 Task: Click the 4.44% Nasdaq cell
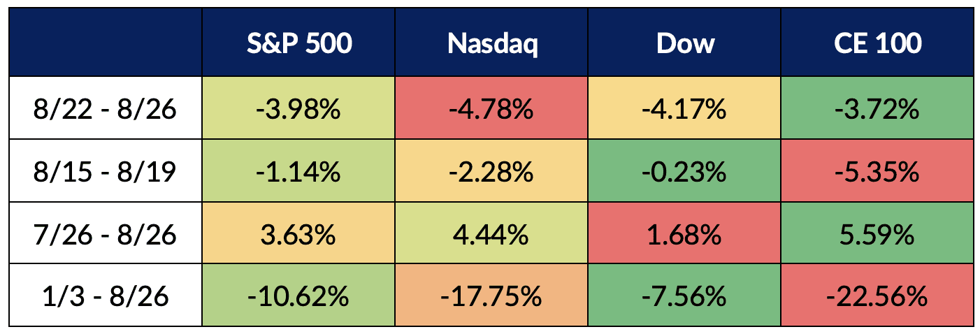[491, 233]
